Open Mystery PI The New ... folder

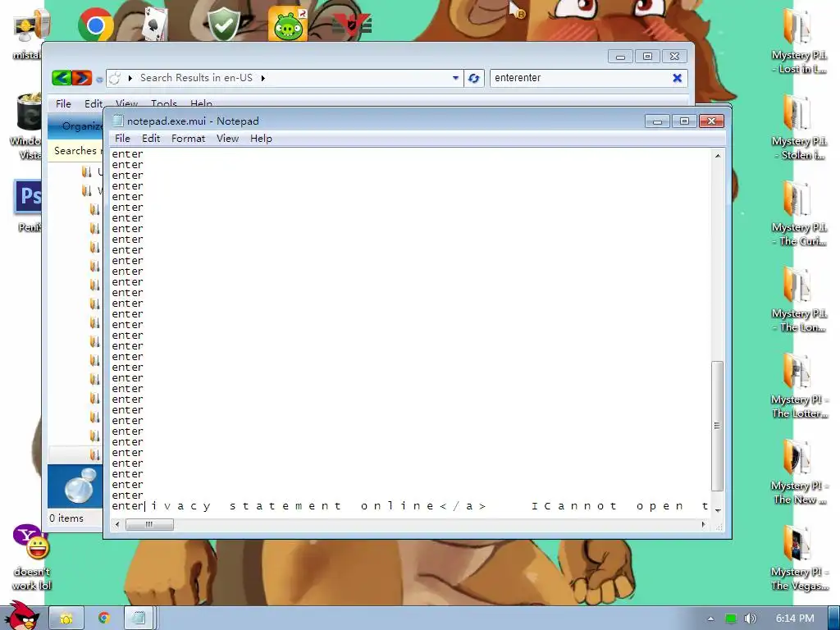click(x=798, y=472)
